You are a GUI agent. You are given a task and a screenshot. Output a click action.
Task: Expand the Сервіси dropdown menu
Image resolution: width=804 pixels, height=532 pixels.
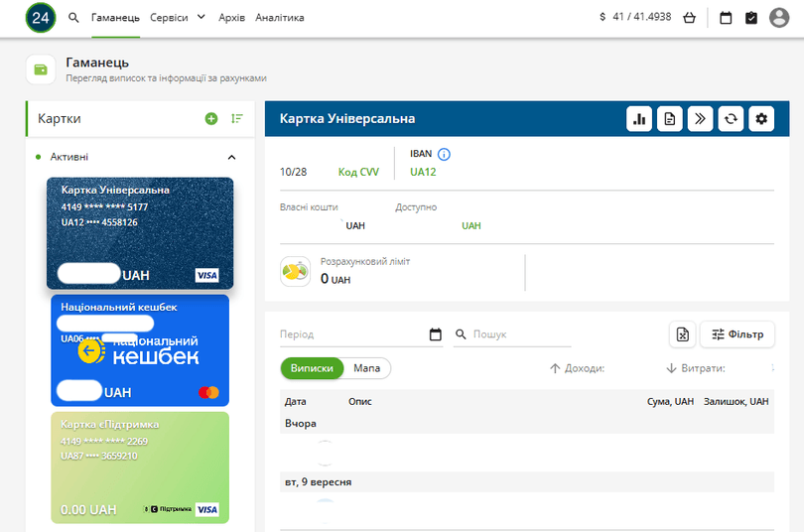click(178, 18)
